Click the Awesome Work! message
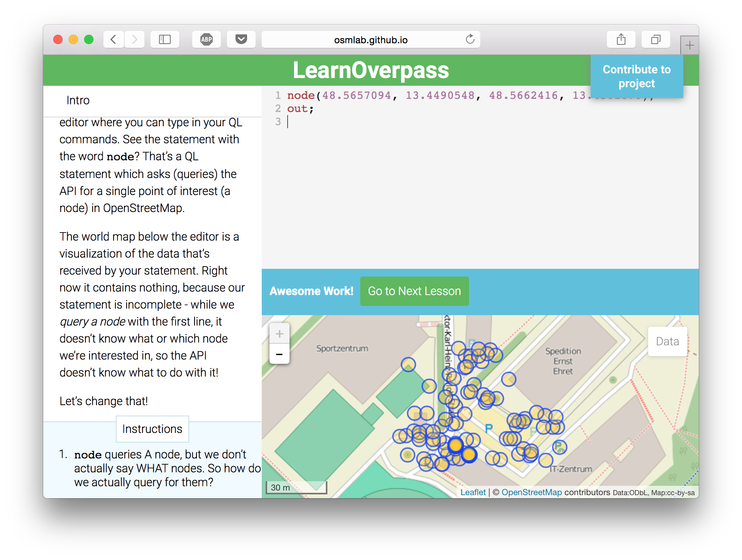Image resolution: width=742 pixels, height=560 pixels. [311, 291]
